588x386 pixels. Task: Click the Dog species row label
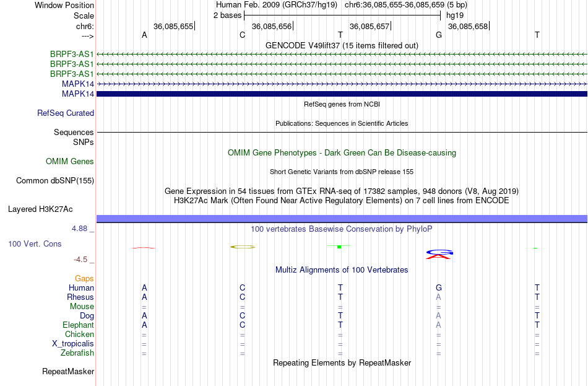pos(87,316)
